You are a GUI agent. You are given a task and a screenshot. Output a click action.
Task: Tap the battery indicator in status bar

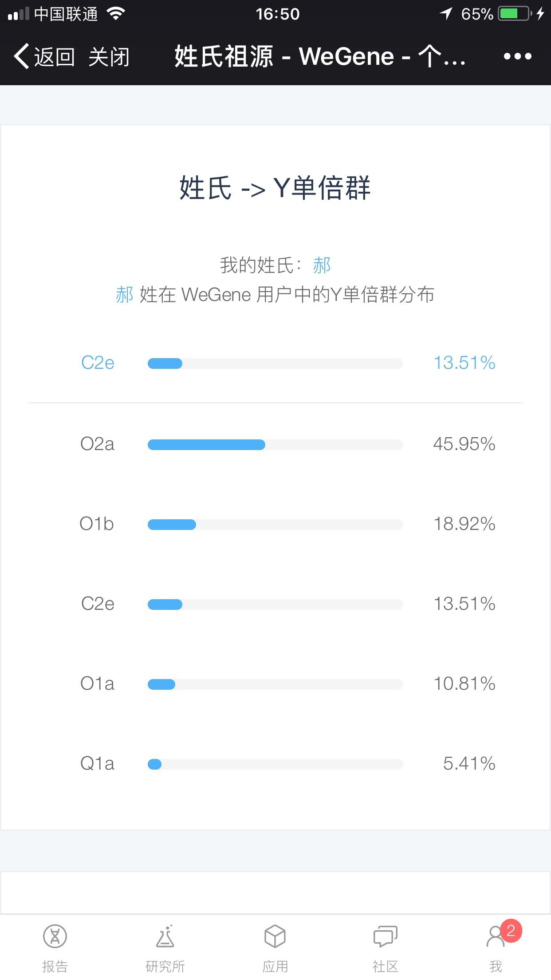515,13
